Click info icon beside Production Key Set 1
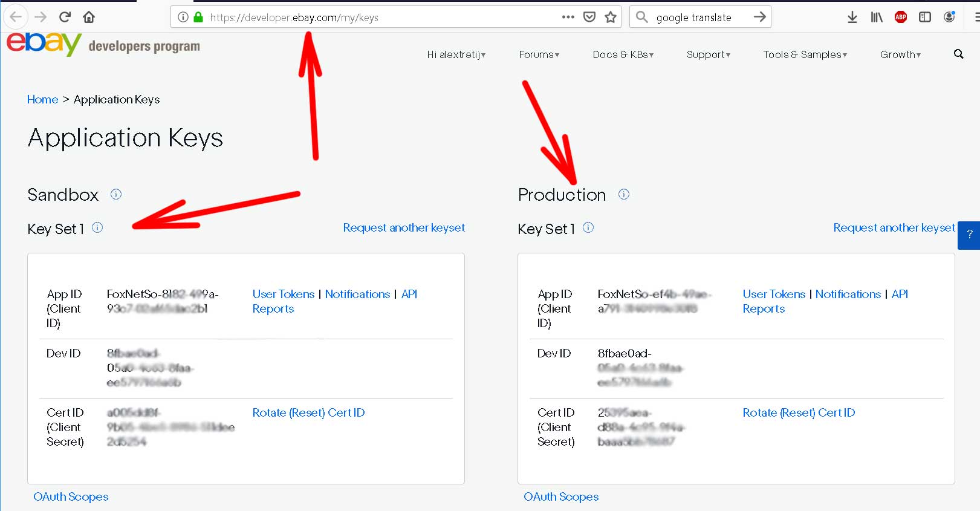 click(588, 227)
